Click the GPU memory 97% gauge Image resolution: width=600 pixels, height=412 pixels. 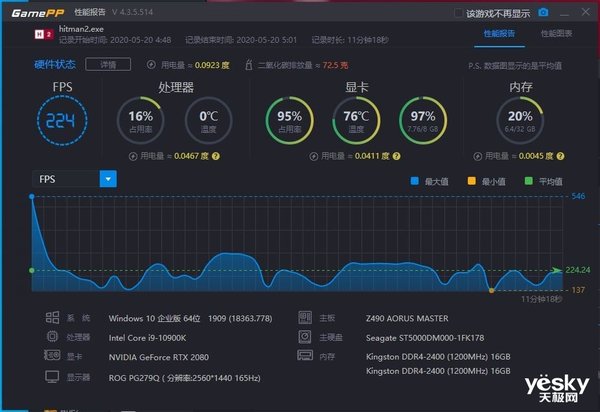coord(423,121)
